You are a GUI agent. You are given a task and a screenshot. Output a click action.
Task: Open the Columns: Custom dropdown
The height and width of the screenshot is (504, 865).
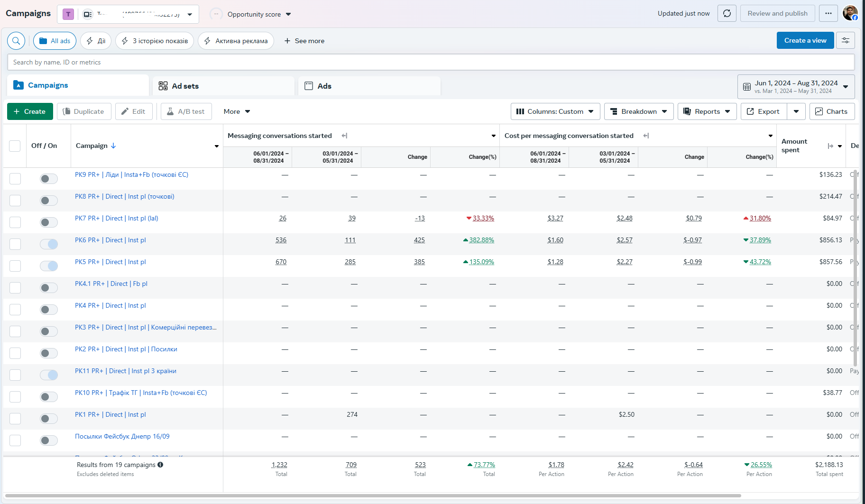point(555,111)
